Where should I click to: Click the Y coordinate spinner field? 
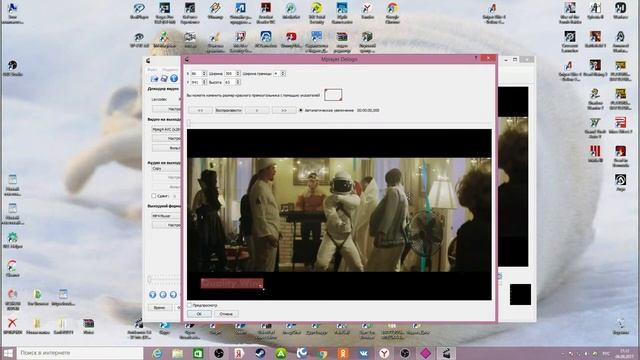pos(199,82)
